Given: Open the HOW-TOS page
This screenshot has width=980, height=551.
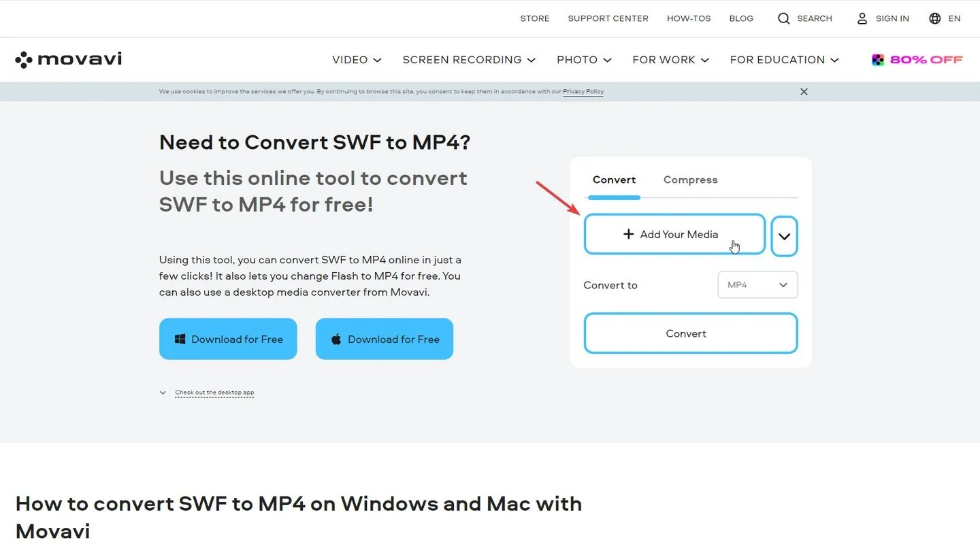Looking at the screenshot, I should [689, 18].
